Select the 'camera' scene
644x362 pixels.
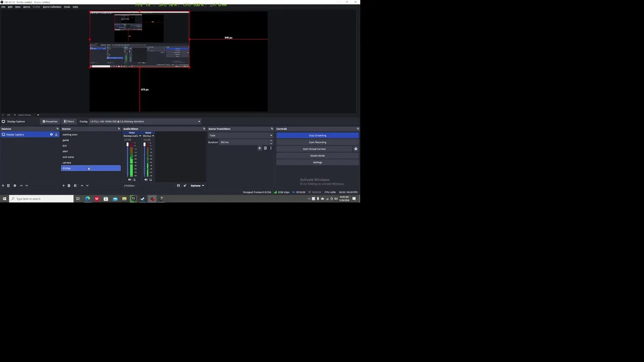point(91,162)
